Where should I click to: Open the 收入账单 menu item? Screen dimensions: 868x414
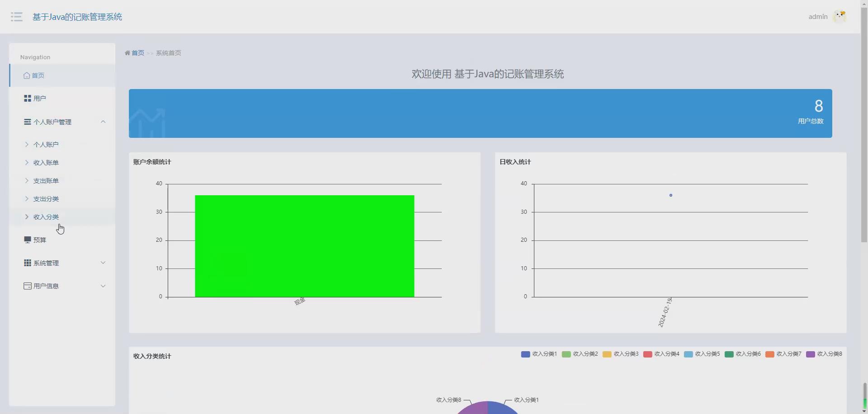[46, 162]
